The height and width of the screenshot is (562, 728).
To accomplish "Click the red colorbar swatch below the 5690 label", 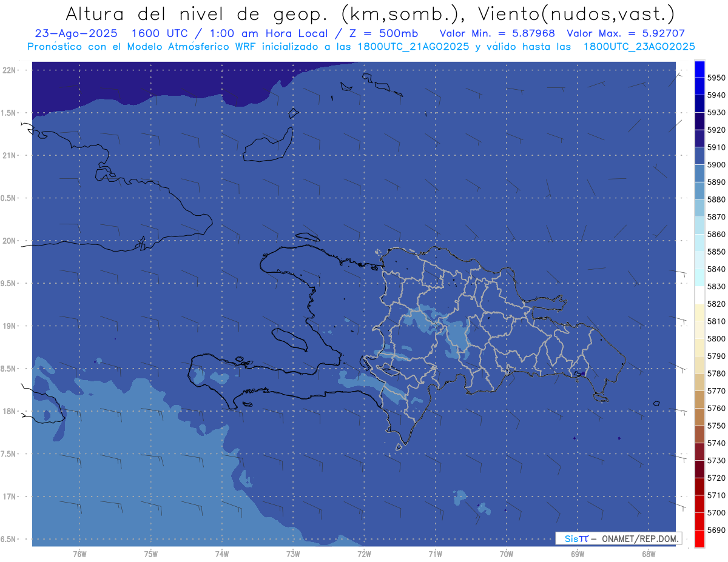I will pyautogui.click(x=699, y=538).
